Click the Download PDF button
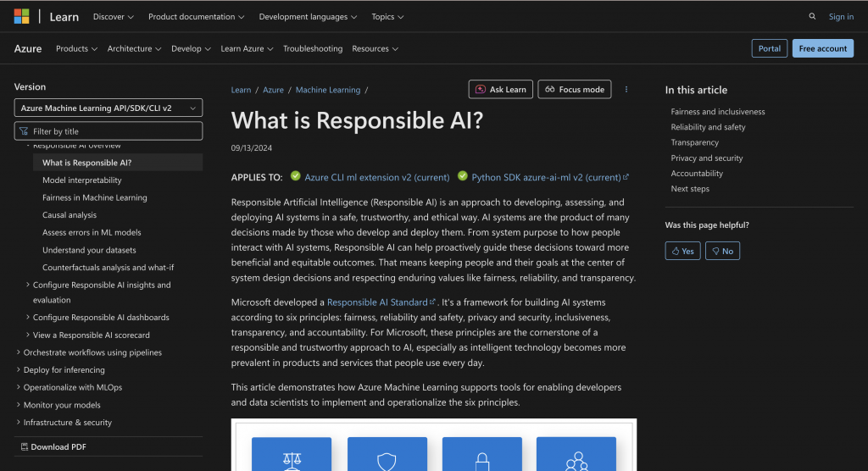Viewport: 868px width, 471px height. coord(53,446)
